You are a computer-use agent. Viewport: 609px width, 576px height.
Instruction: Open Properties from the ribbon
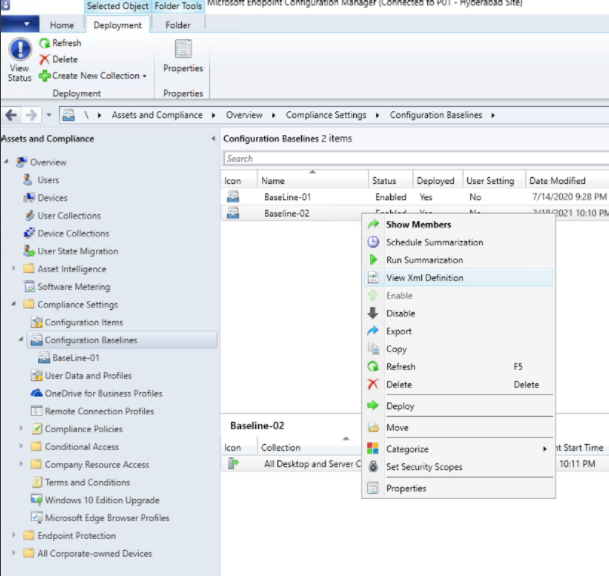(183, 56)
